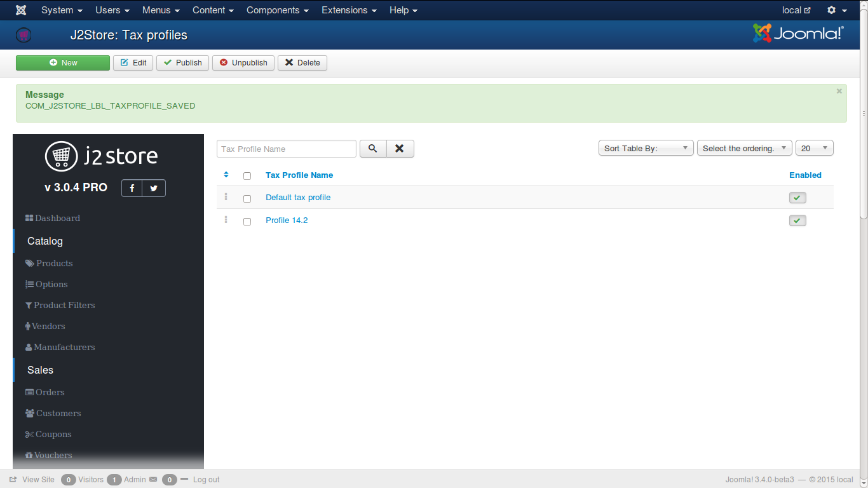
Task: Expand the Sort Table By dropdown
Action: [646, 148]
